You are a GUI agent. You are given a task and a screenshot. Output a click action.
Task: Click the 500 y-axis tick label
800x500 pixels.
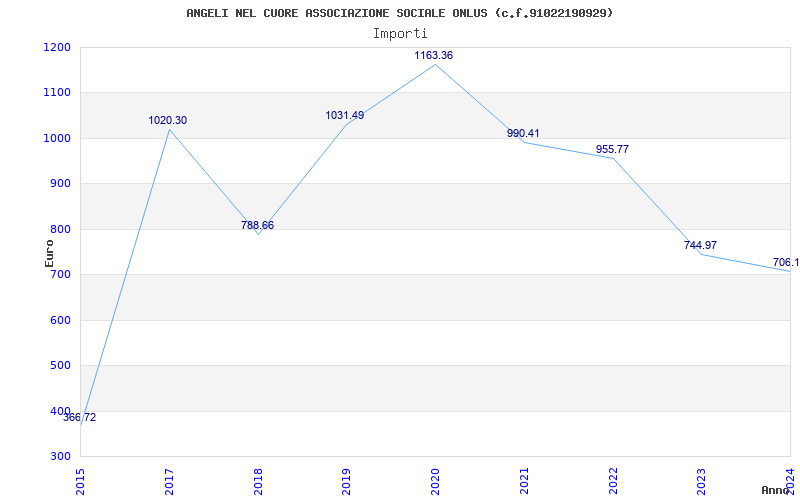click(60, 366)
